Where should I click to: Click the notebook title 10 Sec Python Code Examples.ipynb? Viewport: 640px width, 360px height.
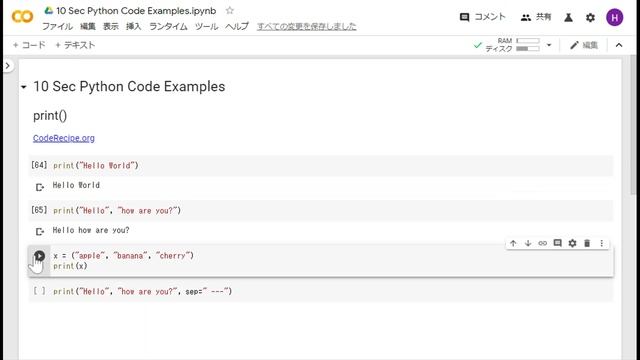point(136,11)
